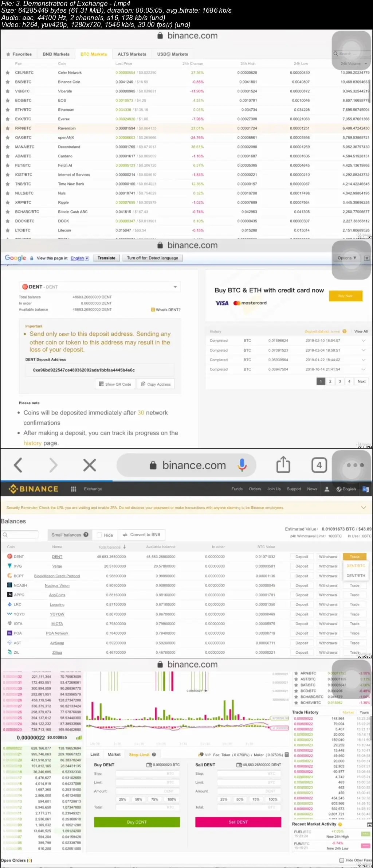The image size is (373, 868).
Task: Close the Google Translate bar
Action: [x=367, y=258]
